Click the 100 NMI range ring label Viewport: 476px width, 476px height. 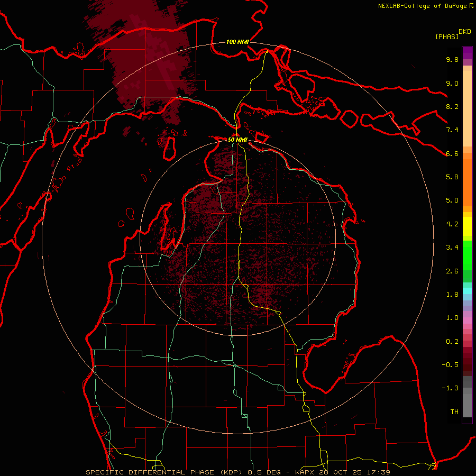click(237, 42)
